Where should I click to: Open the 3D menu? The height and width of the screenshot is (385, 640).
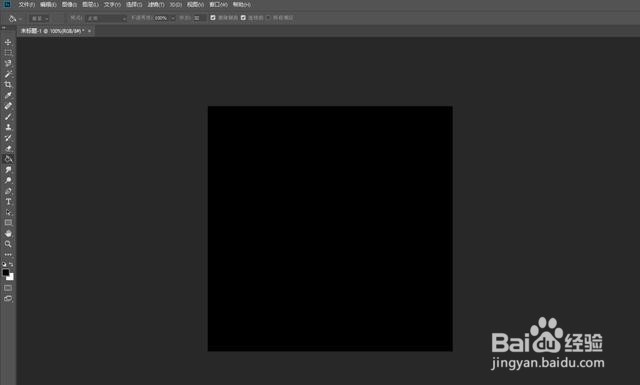tap(176, 4)
